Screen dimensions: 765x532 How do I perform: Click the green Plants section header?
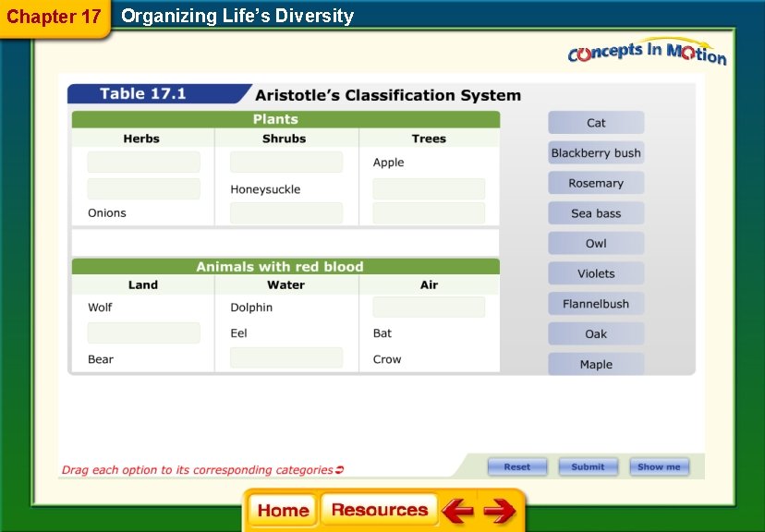285,119
